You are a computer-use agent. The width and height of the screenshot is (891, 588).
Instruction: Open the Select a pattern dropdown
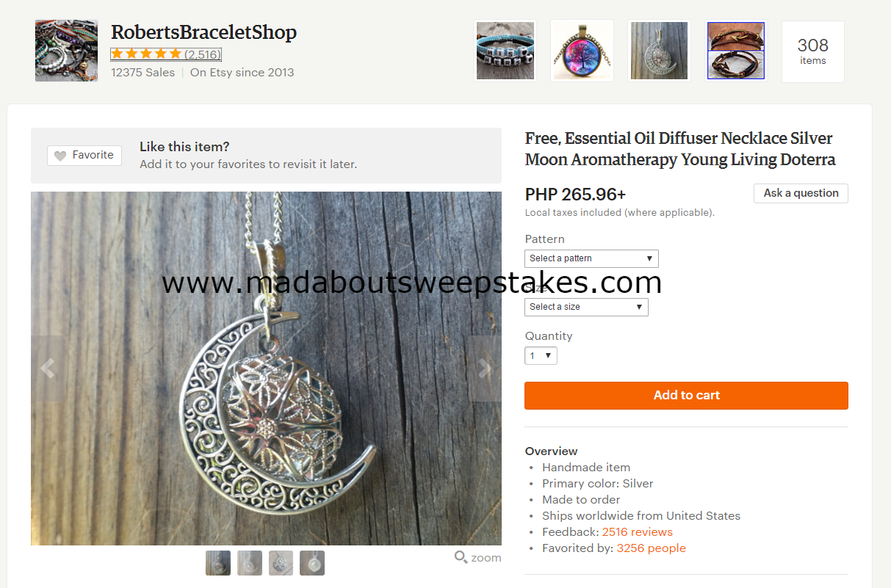pyautogui.click(x=591, y=258)
